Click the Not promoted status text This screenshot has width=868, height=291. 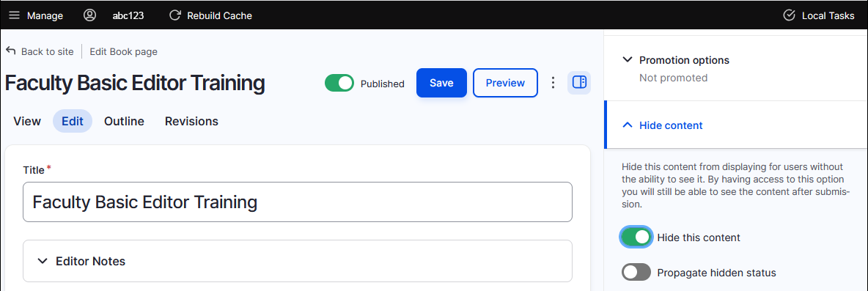click(673, 78)
